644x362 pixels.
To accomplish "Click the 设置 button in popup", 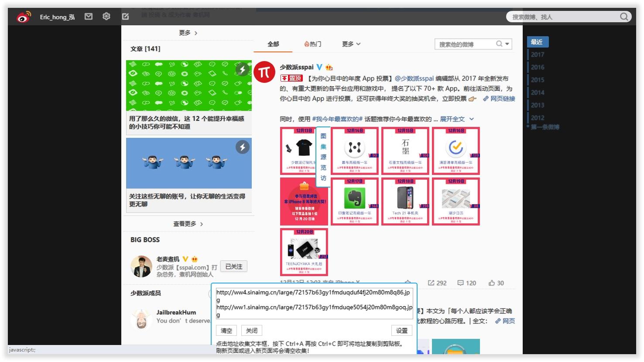I will (402, 331).
